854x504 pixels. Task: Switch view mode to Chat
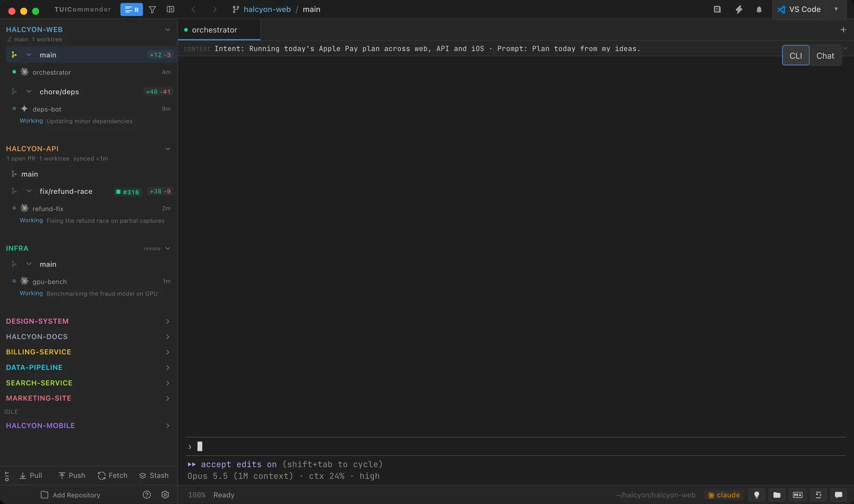825,55
